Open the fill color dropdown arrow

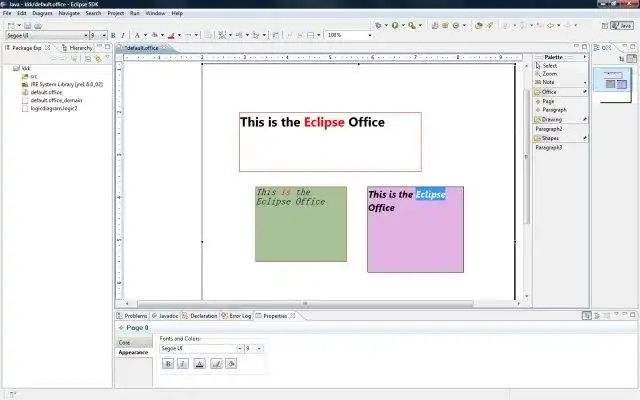click(162, 36)
